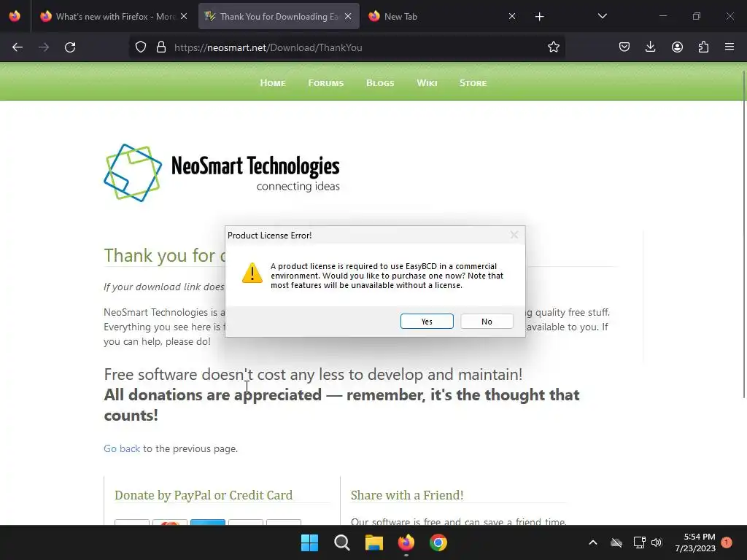747x560 pixels.
Task: Open the Windows Start menu
Action: (309, 542)
